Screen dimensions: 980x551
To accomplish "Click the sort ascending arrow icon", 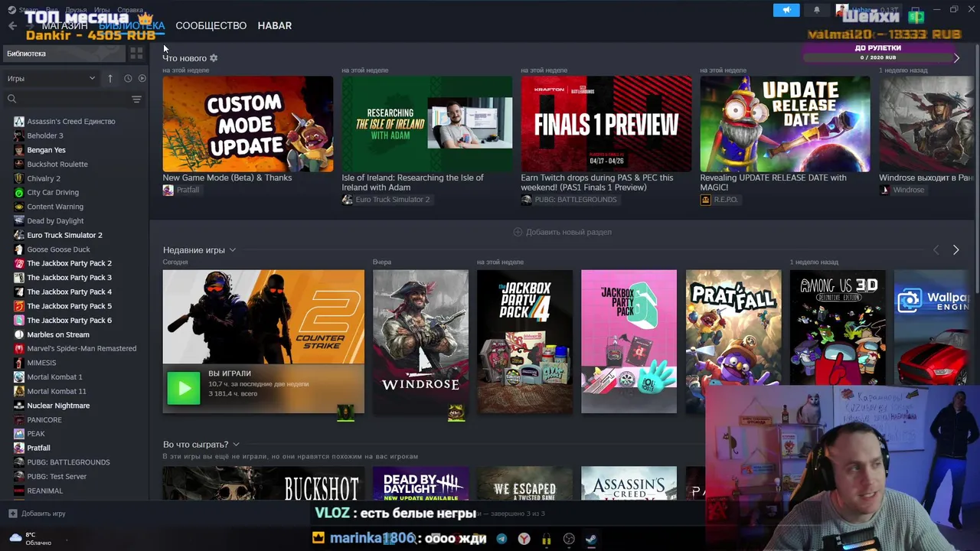I will [110, 78].
